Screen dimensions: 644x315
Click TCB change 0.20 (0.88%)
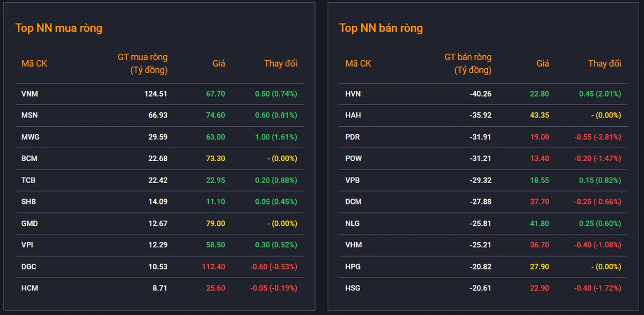276,180
